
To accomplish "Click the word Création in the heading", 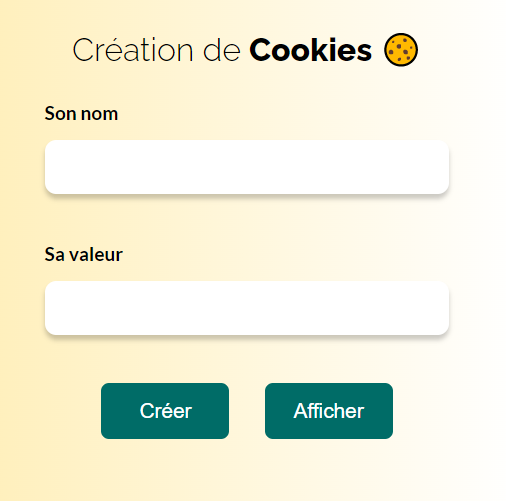I will point(133,50).
